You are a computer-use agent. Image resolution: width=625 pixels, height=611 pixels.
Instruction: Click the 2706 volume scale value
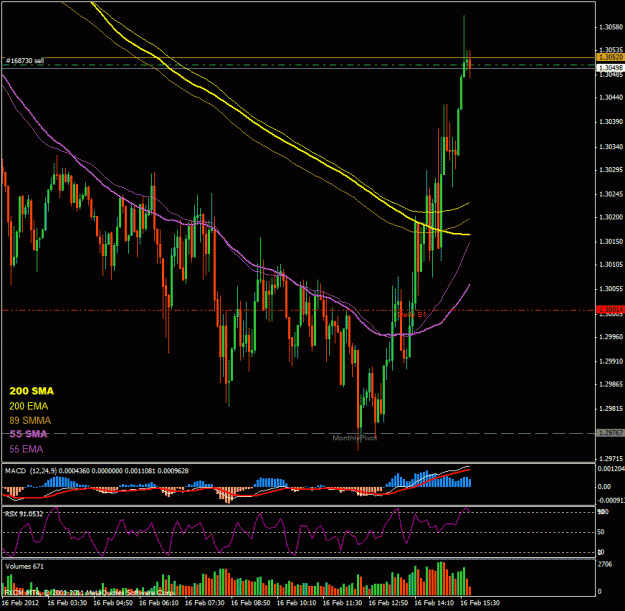(x=605, y=565)
